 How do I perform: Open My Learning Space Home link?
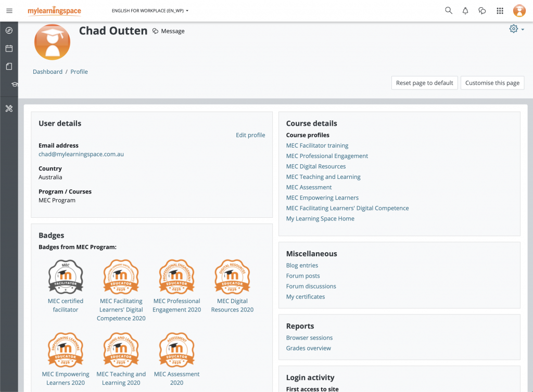click(x=320, y=219)
